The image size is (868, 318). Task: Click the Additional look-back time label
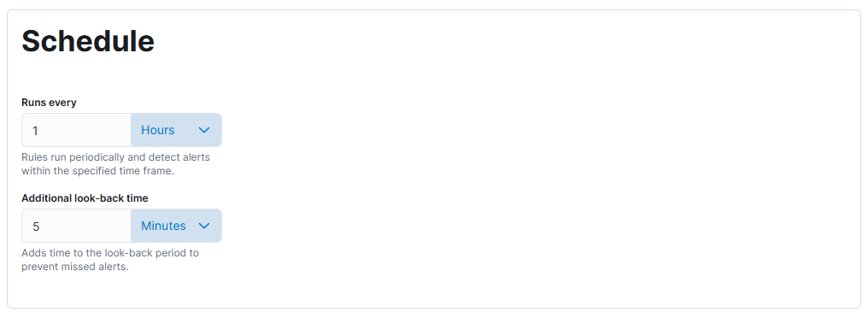[85, 198]
